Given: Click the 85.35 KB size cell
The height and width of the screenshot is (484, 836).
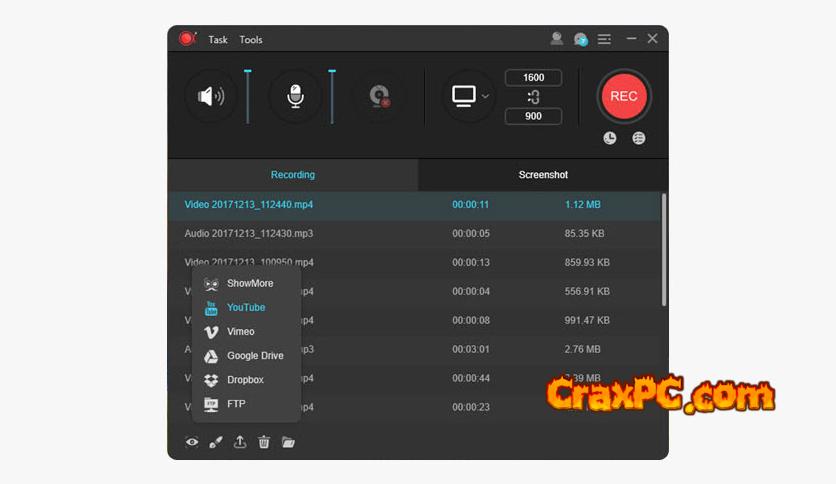Looking at the screenshot, I should 584,233.
